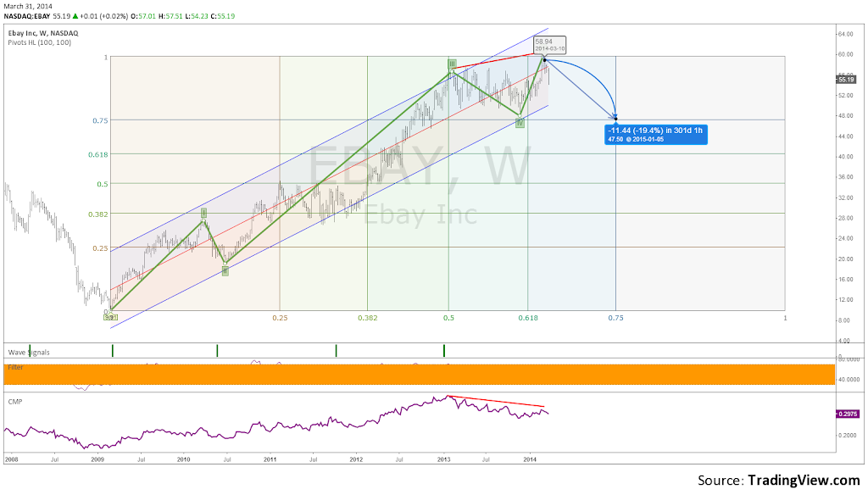Click the orange Filter band
Viewport: 868px width, 495px height.
point(419,375)
